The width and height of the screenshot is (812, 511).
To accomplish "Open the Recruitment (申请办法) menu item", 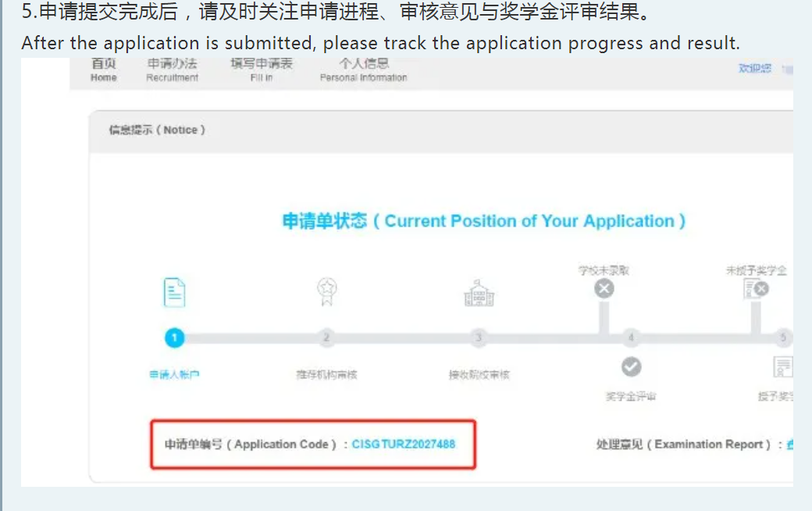I will pyautogui.click(x=172, y=70).
